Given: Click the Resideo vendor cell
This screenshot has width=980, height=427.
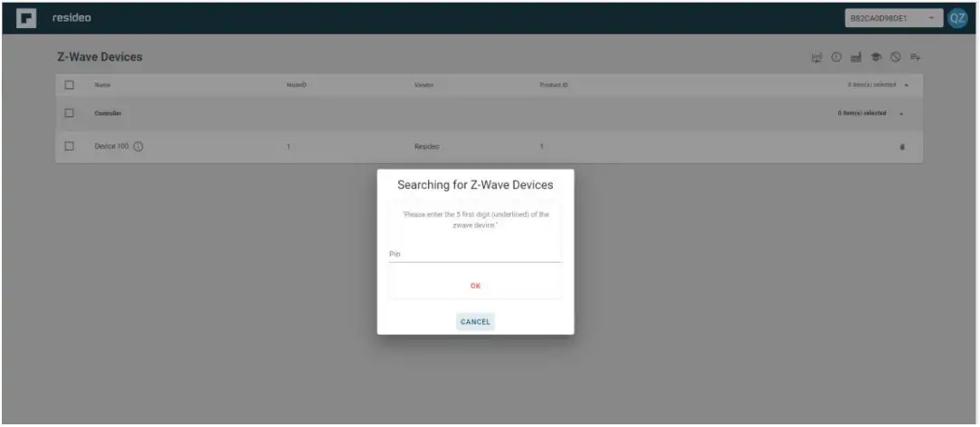Looking at the screenshot, I should point(427,147).
